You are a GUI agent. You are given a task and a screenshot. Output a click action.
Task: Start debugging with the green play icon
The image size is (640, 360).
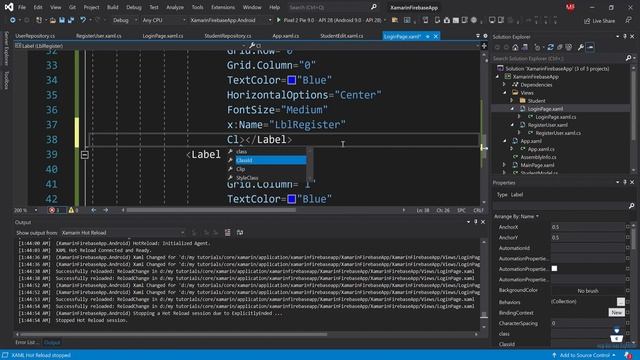[279, 20]
